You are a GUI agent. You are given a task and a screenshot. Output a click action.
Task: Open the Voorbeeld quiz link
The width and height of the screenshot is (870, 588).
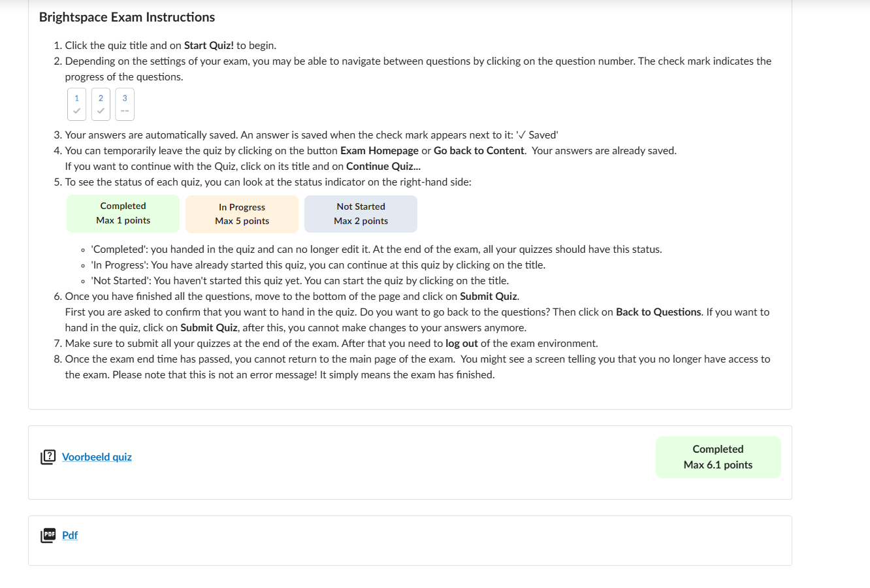97,457
